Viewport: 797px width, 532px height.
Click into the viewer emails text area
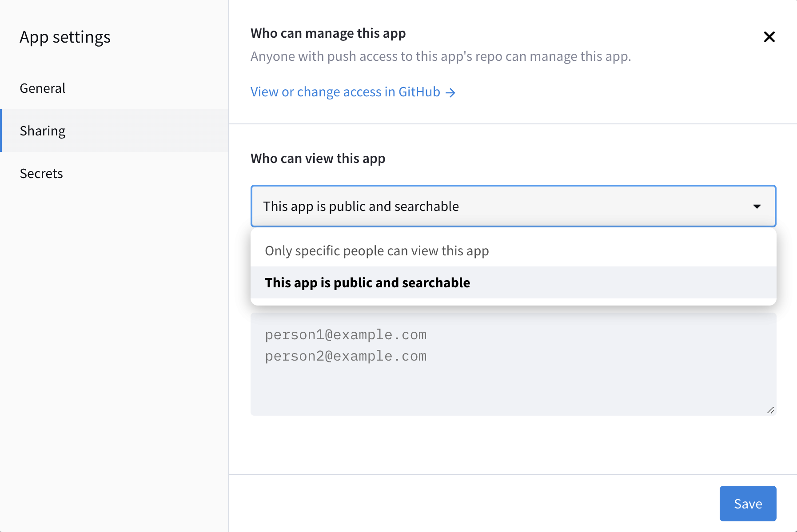(x=513, y=386)
